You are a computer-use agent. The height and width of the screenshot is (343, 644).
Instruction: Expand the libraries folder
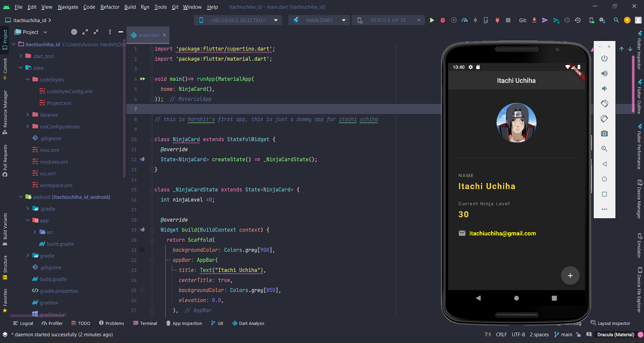28,115
